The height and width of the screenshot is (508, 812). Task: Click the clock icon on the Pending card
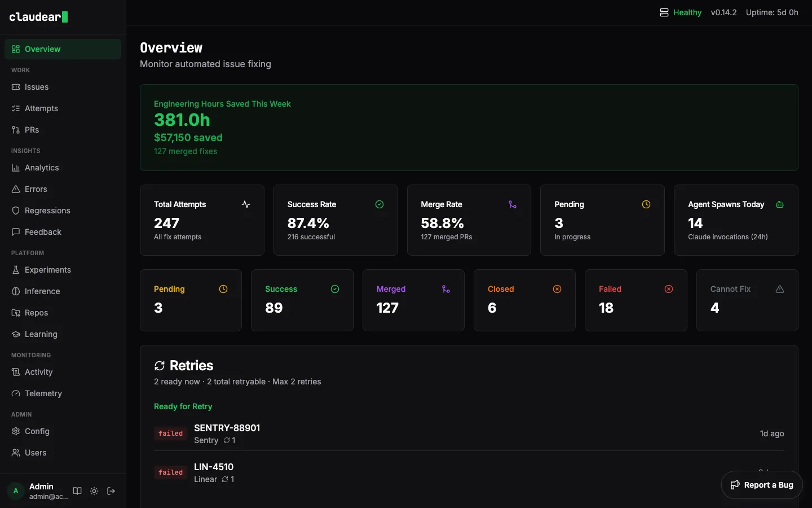[646, 204]
